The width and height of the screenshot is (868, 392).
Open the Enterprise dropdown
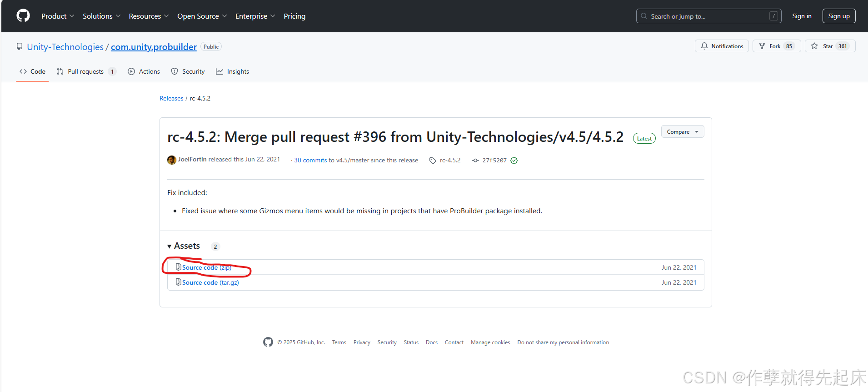[255, 16]
